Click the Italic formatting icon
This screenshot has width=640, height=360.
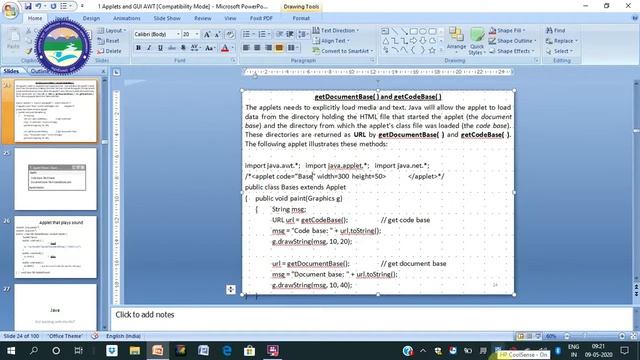pyautogui.click(x=149, y=48)
